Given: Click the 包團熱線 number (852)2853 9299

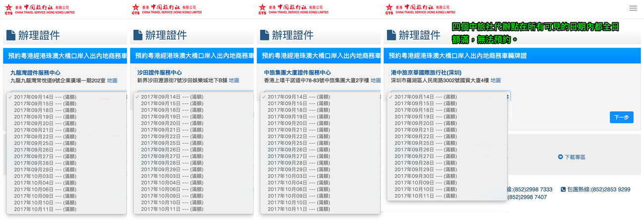Looking at the screenshot, I should 610,189.
